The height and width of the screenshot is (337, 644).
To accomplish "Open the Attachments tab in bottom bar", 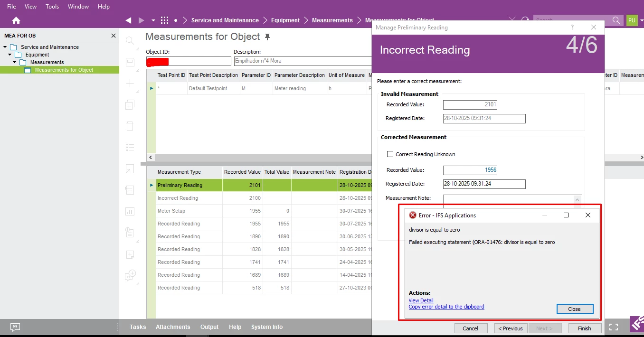I will [x=173, y=327].
